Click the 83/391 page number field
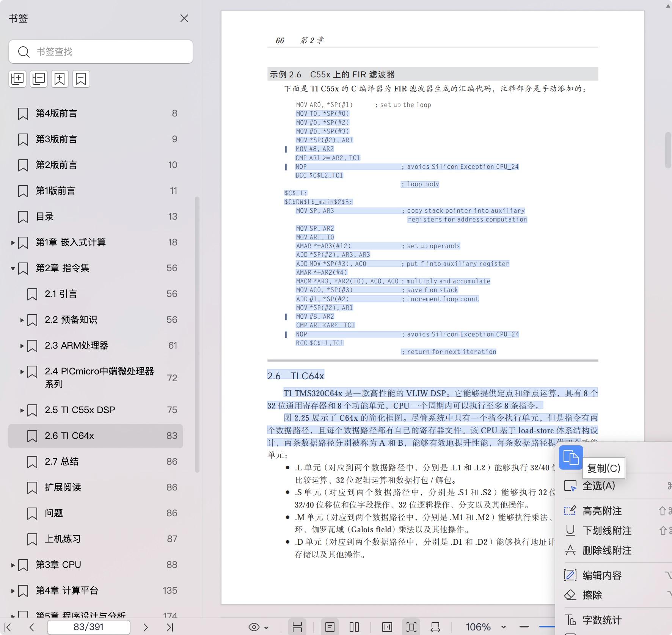Screen dimensions: 672x635 pos(88,627)
